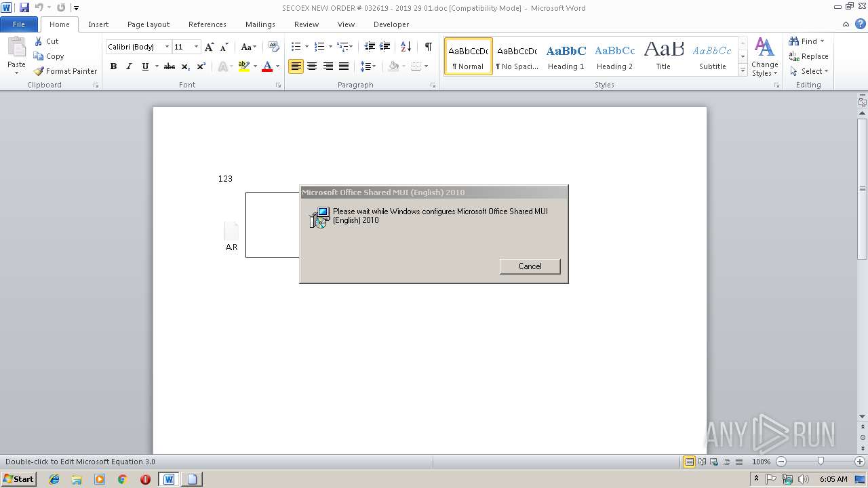Apply the text highlight color

point(244,66)
